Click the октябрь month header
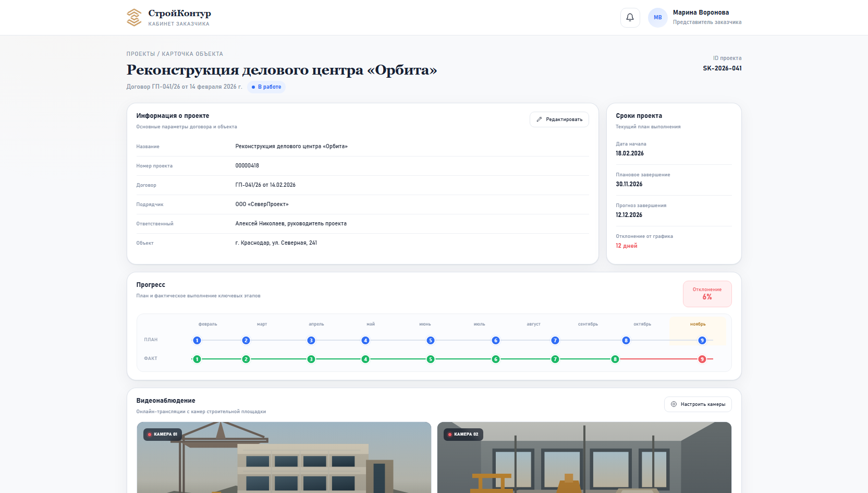868x493 pixels. (x=642, y=324)
